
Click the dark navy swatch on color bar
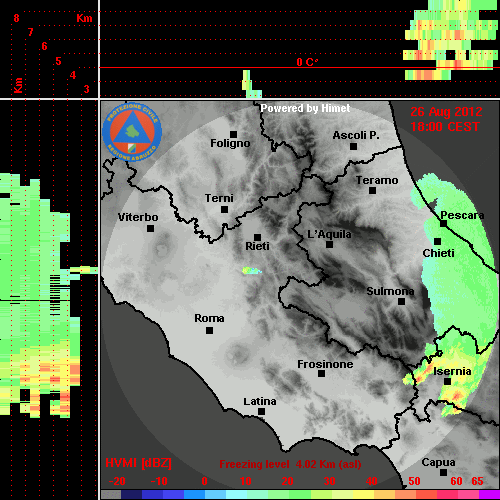(131, 494)
